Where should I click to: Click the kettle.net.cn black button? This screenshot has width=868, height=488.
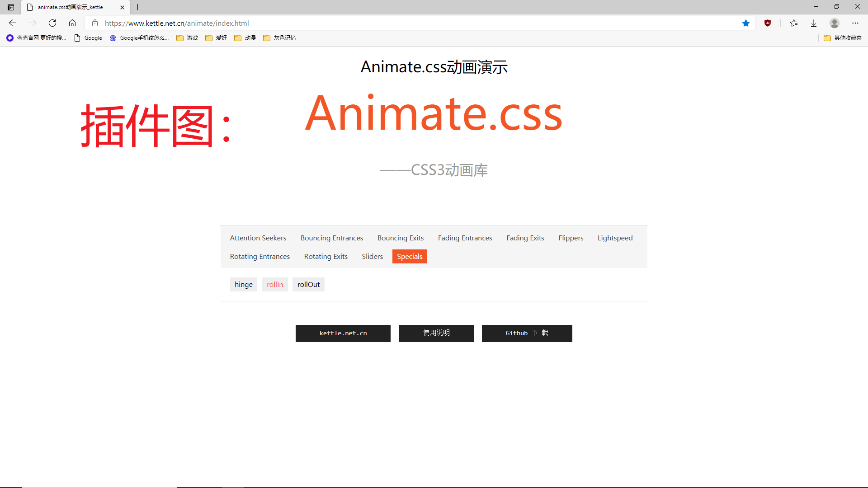click(x=343, y=333)
